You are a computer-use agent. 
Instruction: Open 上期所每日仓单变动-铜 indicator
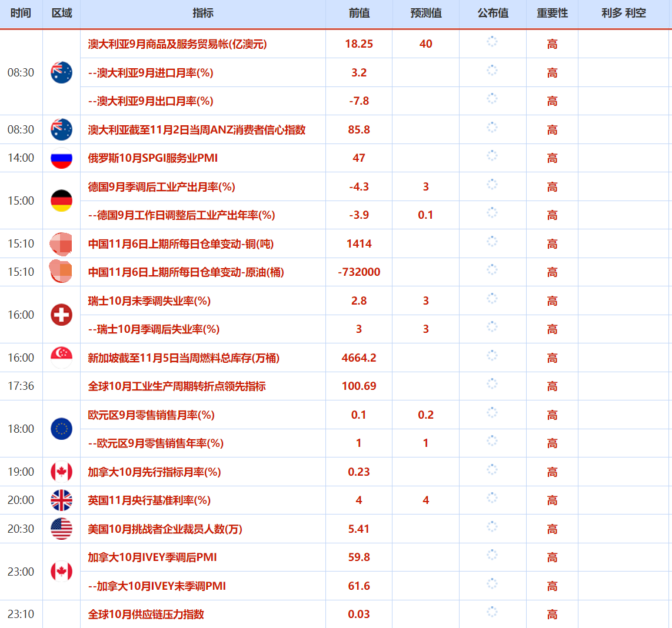pyautogui.click(x=181, y=244)
